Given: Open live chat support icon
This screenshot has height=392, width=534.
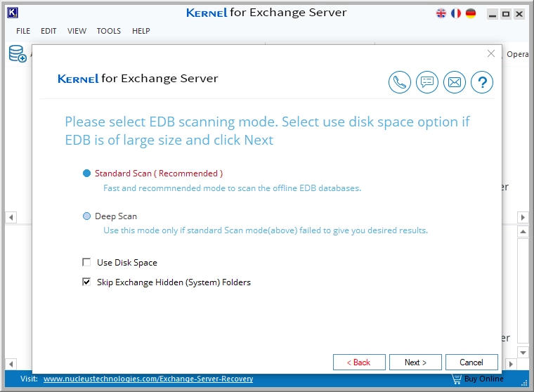Looking at the screenshot, I should pos(427,82).
